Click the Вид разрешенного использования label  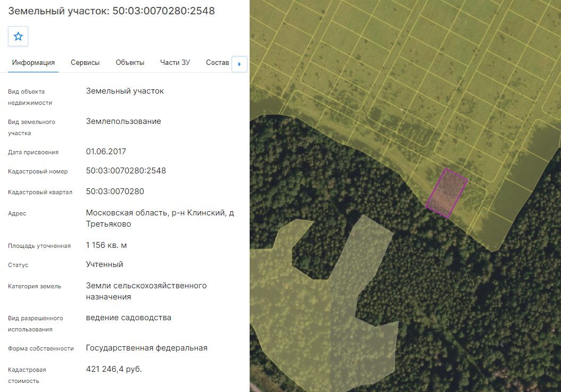click(36, 324)
